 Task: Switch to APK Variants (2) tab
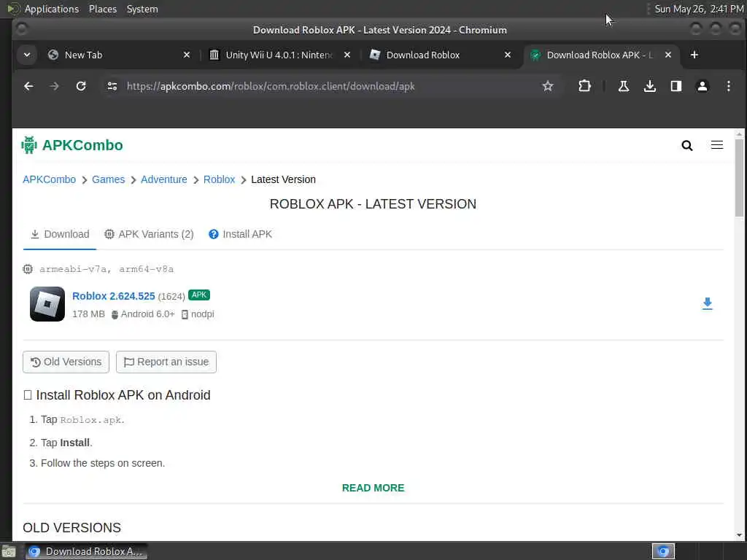tap(149, 234)
